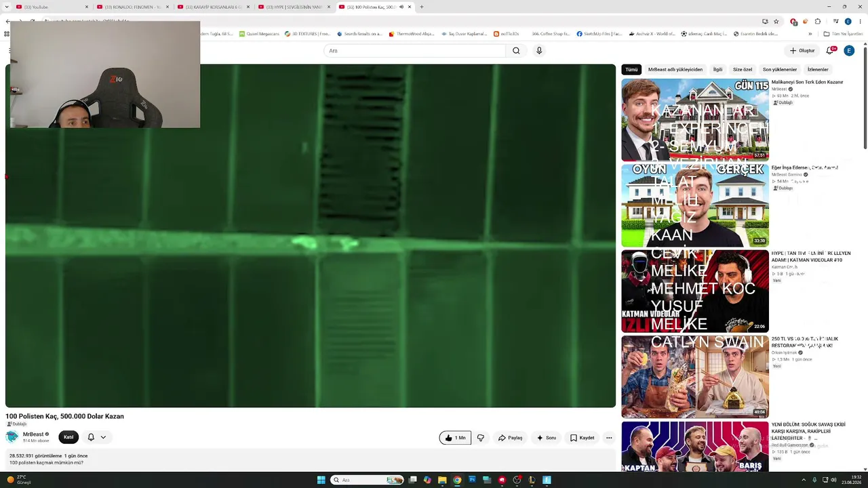The image size is (868, 488).
Task: Select the Son yüklenenler filter chip
Action: point(780,69)
